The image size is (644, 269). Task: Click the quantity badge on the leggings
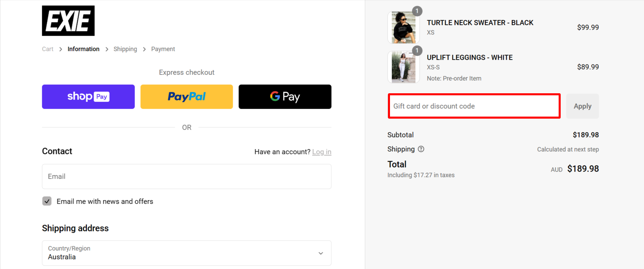(417, 51)
